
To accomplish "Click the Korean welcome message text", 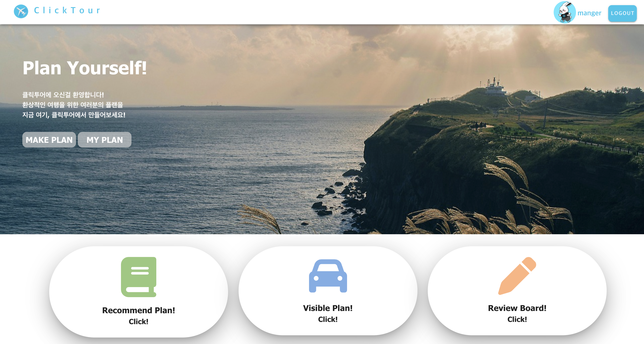I will click(x=74, y=105).
